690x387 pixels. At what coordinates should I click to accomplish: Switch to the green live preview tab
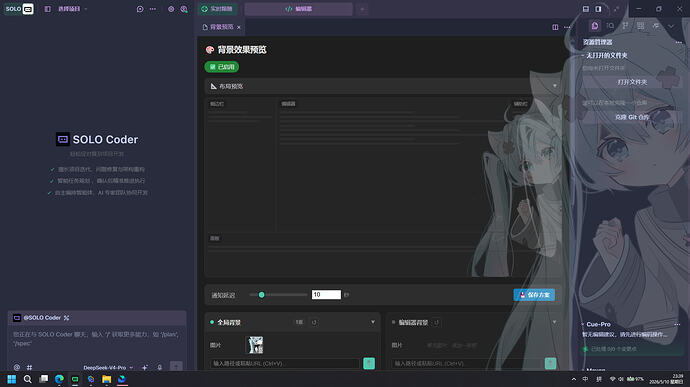point(217,9)
